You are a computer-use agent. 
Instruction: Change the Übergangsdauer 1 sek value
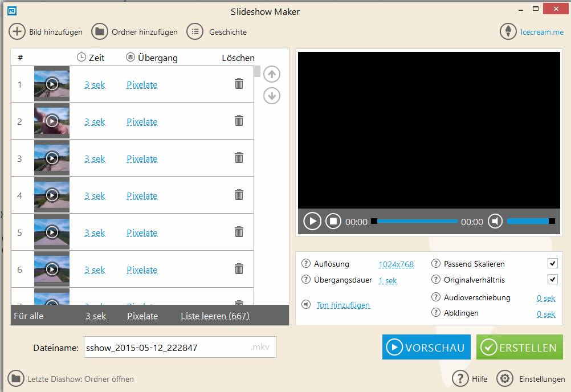[x=388, y=280]
